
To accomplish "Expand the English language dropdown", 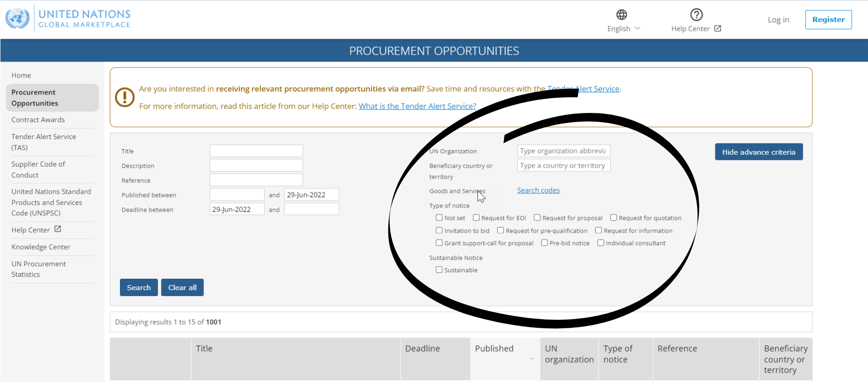I will click(624, 28).
